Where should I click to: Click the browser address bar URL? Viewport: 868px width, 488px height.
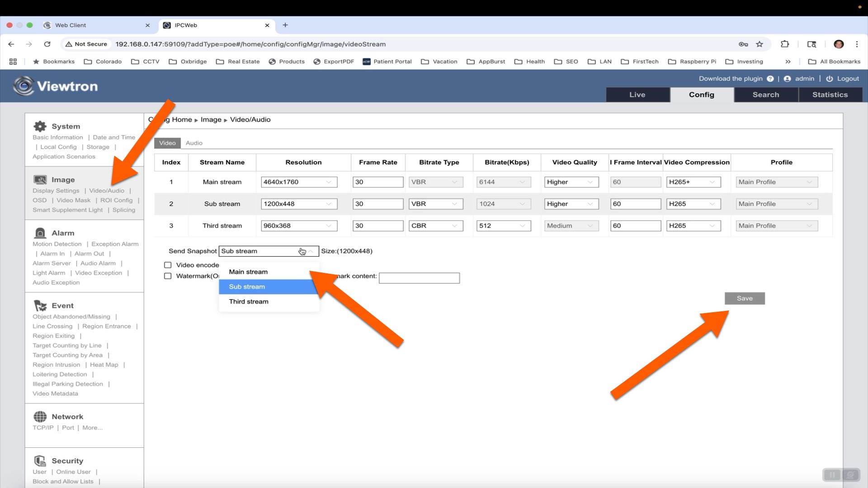pos(250,44)
